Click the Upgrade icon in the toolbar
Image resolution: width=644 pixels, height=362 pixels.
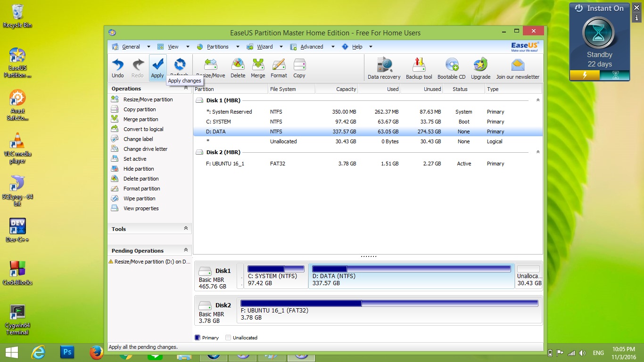[480, 66]
